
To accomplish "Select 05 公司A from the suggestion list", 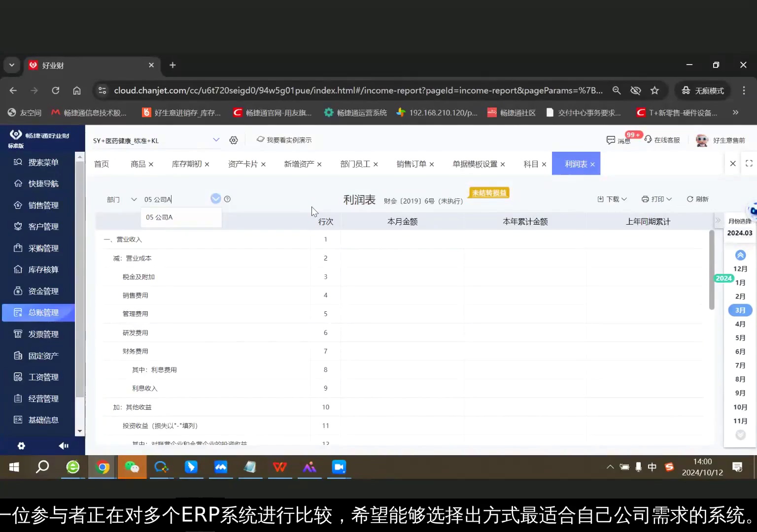I will tap(159, 217).
